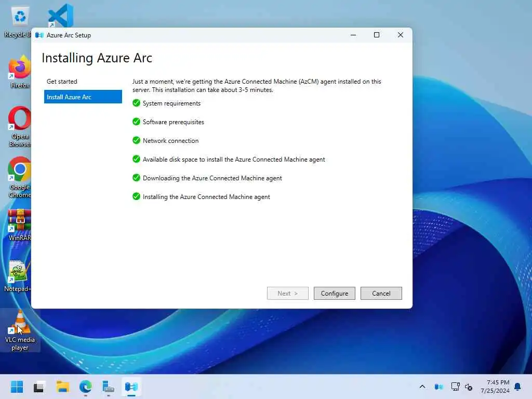This screenshot has width=532, height=399.
Task: Select the Install Azure Arc step
Action: point(83,97)
